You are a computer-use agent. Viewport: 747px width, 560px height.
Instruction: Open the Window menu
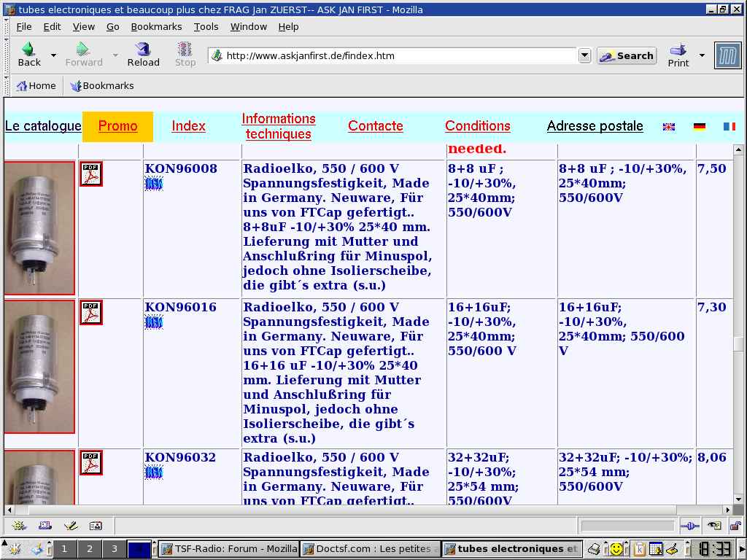[248, 27]
